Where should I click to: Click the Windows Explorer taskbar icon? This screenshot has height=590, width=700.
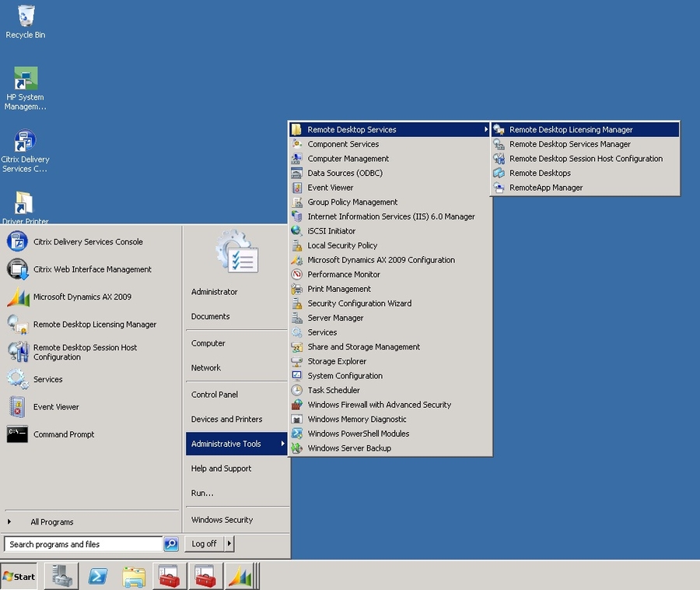[134, 576]
